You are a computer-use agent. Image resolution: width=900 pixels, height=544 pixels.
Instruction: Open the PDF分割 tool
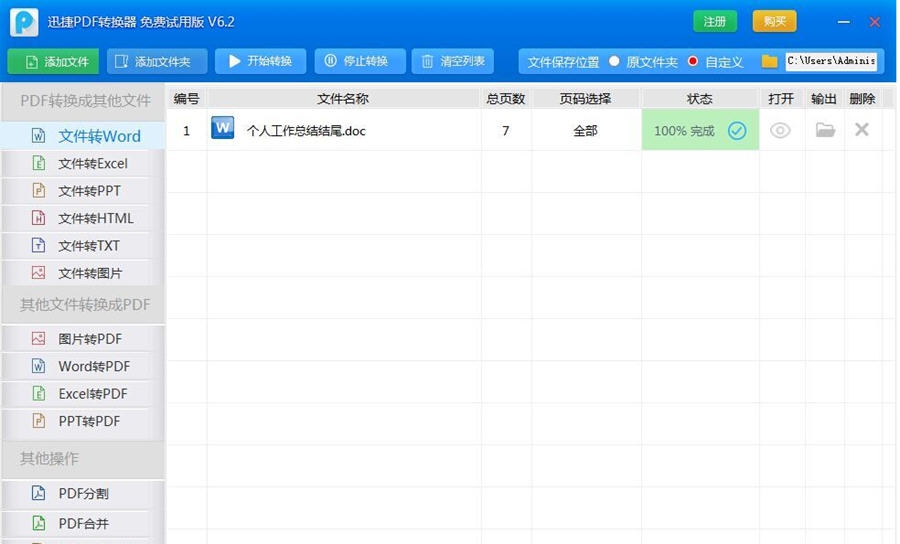[84, 494]
